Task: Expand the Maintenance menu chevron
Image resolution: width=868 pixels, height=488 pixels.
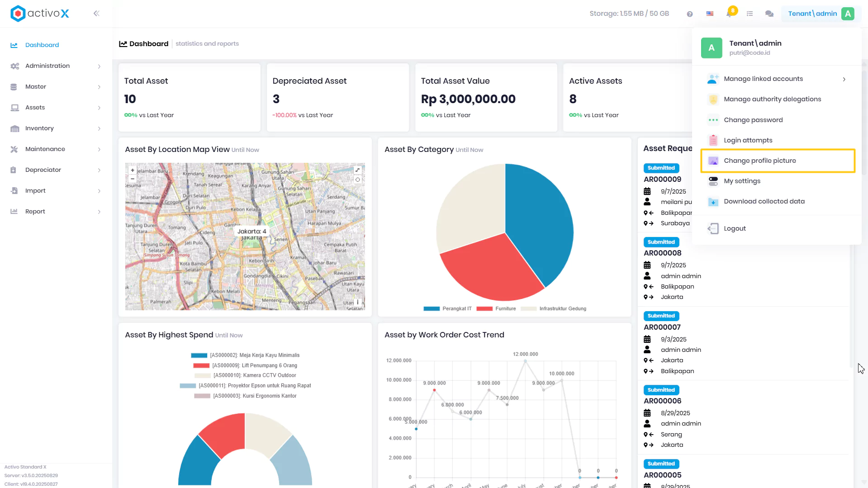Action: (99, 150)
